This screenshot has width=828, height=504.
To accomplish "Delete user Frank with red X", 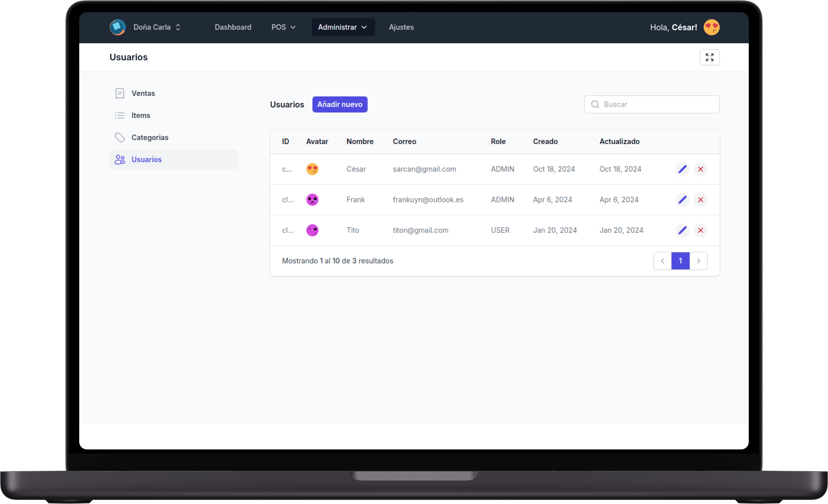I will (700, 200).
